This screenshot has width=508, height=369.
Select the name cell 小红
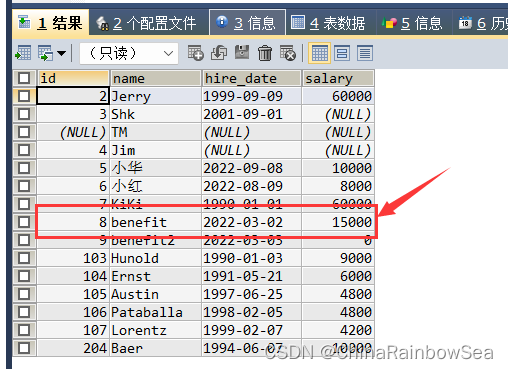click(156, 186)
